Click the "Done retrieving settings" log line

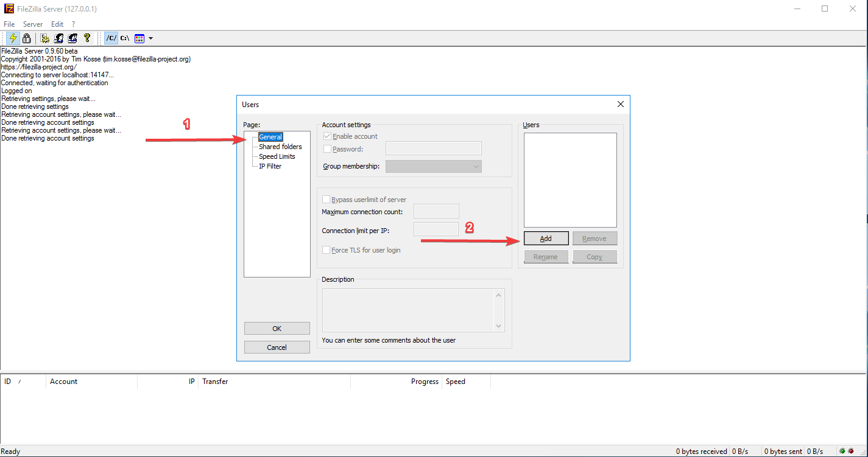[x=35, y=106]
